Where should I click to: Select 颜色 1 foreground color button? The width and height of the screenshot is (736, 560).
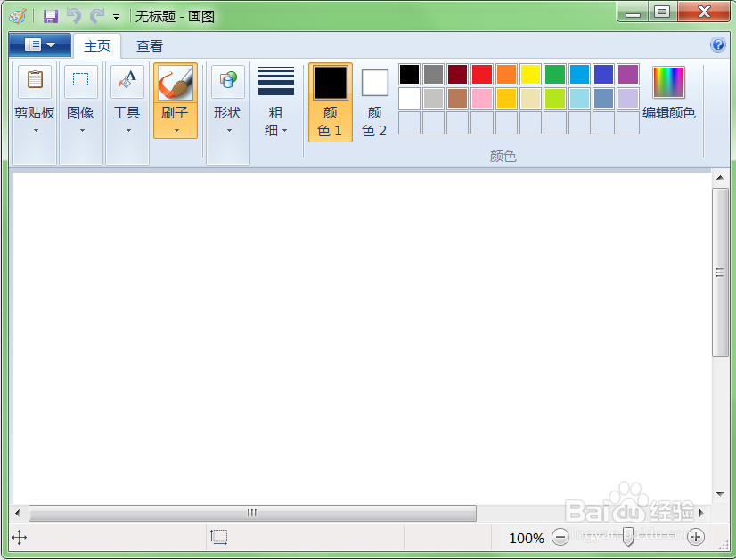331,102
